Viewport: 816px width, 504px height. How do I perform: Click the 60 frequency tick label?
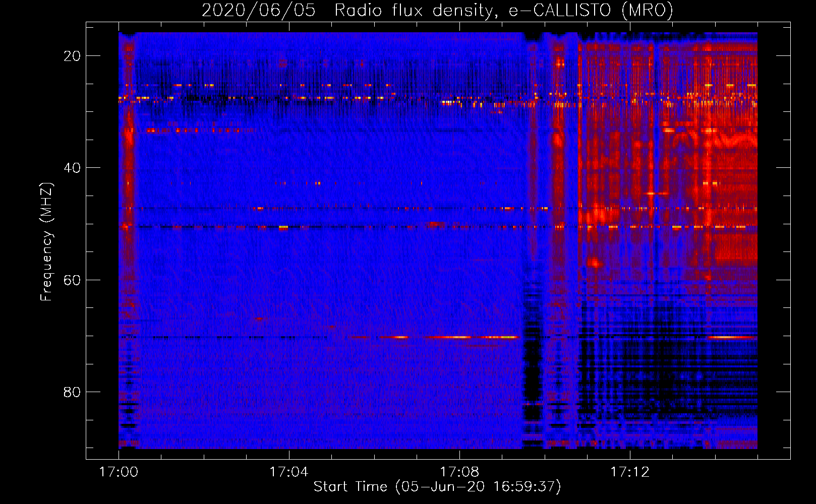pyautogui.click(x=72, y=280)
